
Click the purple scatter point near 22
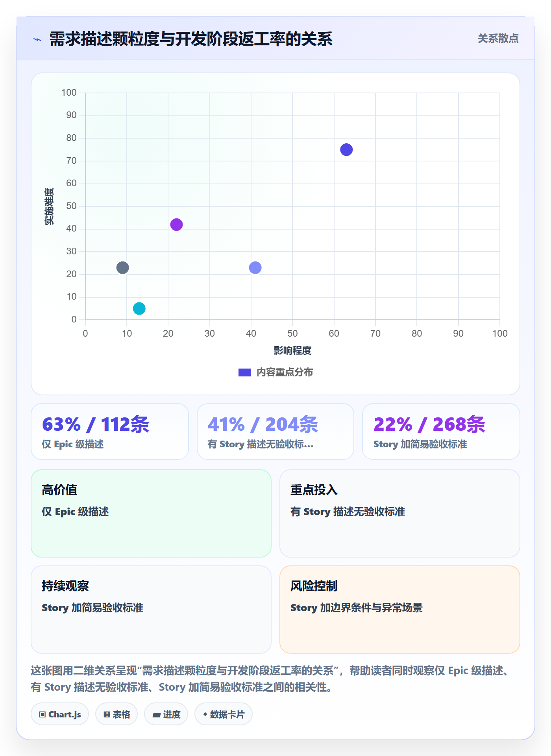point(176,224)
